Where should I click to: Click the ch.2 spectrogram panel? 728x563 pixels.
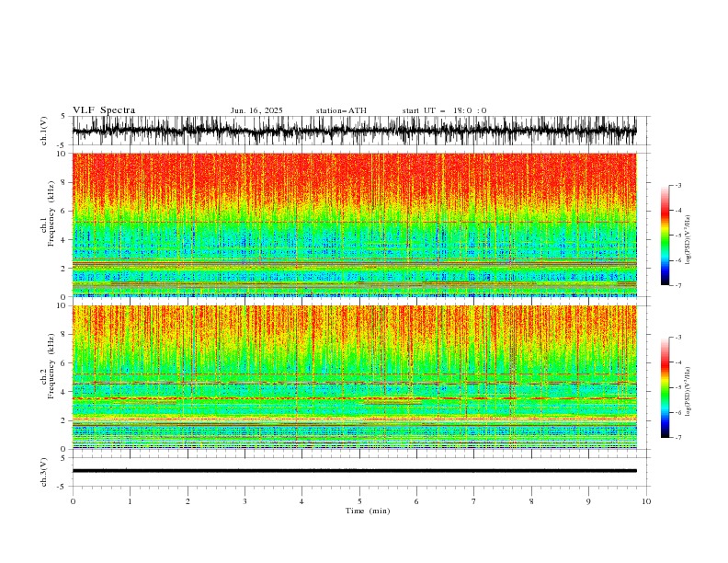(x=354, y=377)
